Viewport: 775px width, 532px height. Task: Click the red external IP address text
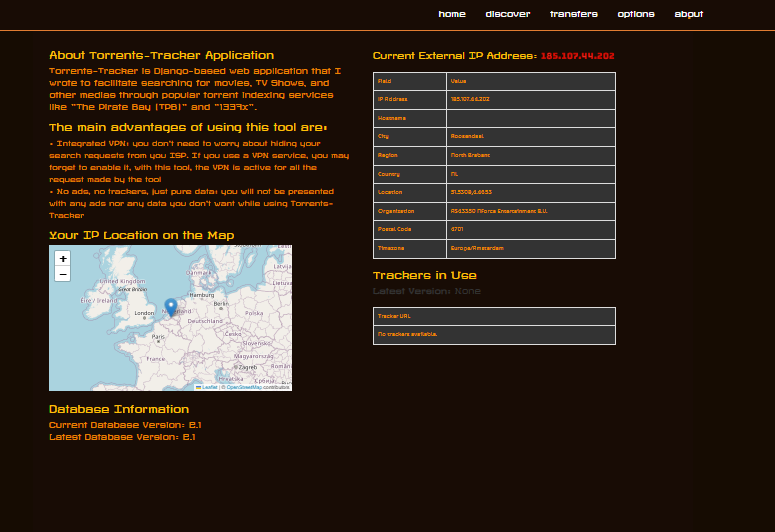click(577, 56)
